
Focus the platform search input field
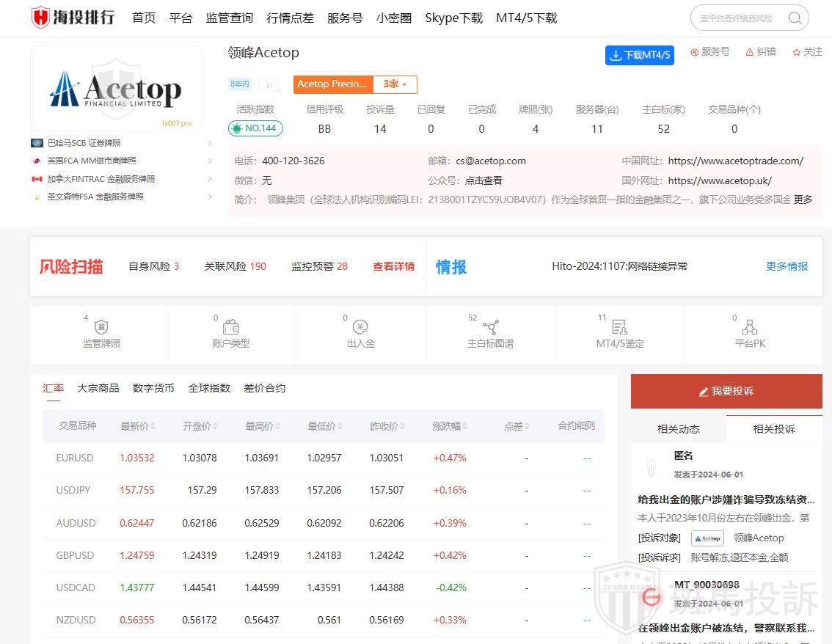(x=737, y=18)
